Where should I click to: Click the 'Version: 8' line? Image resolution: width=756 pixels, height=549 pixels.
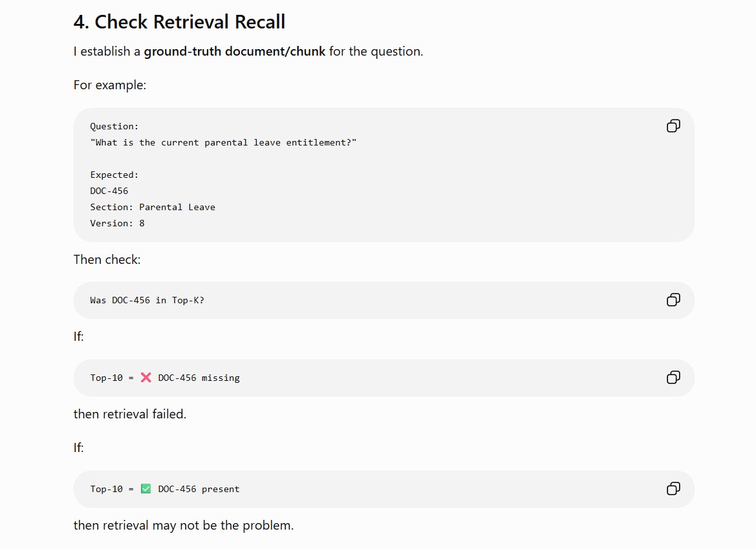coord(117,224)
